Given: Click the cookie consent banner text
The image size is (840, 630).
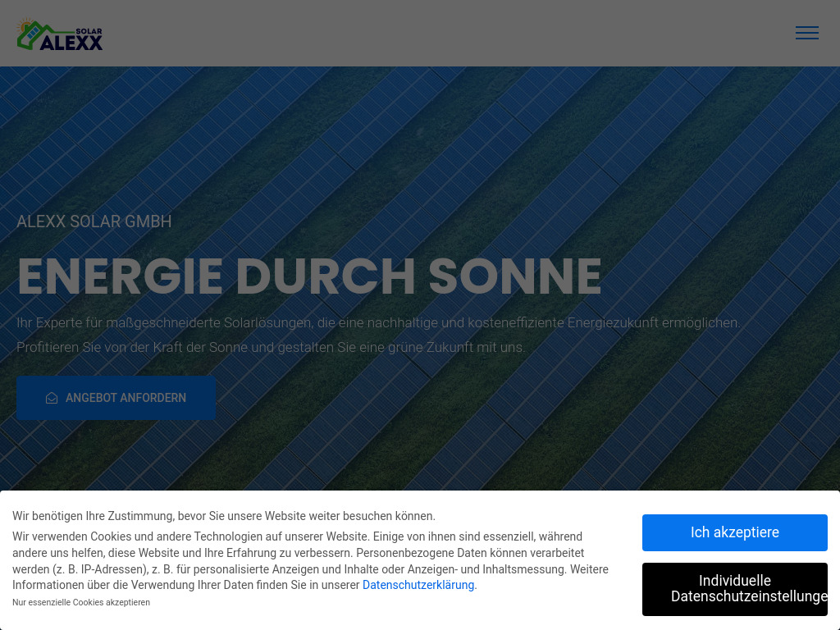Looking at the screenshot, I should point(312,560).
